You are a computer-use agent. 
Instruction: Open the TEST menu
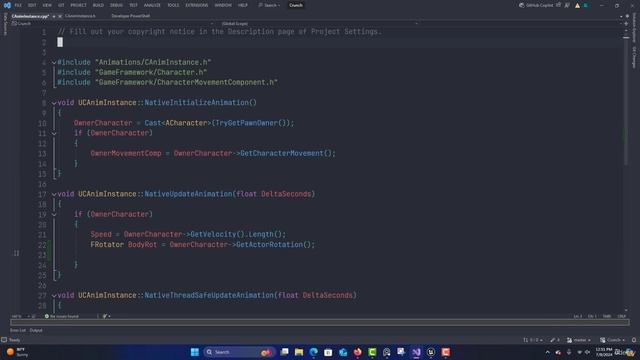[133, 5]
